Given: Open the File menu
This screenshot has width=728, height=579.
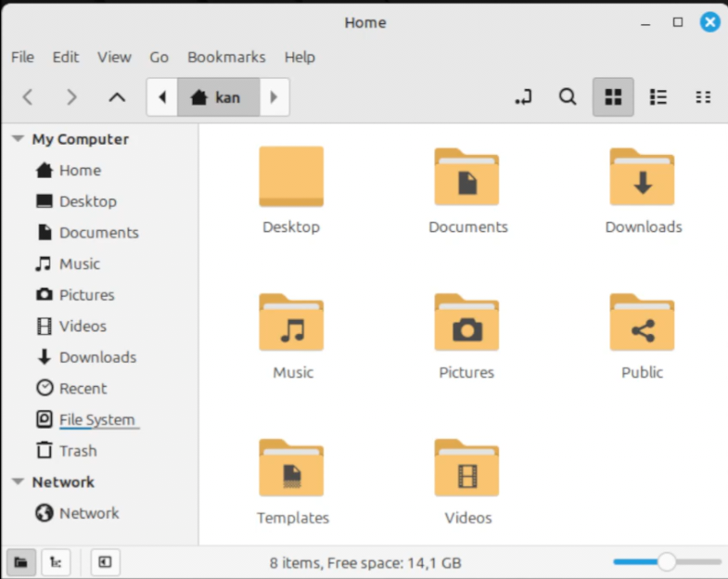Looking at the screenshot, I should 23,58.
